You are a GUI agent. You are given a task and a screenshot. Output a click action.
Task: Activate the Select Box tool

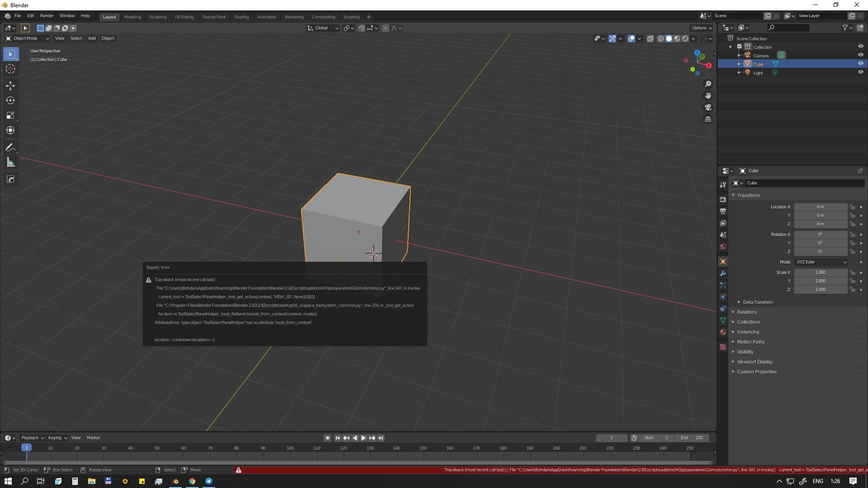click(10, 54)
